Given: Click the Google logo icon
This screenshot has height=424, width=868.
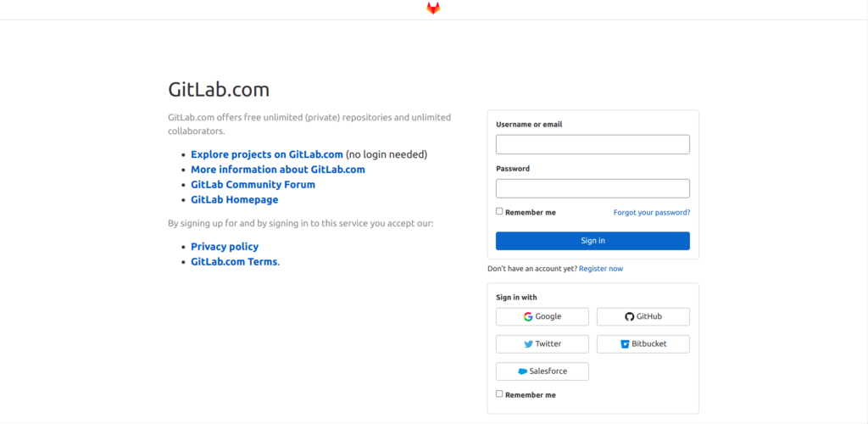Looking at the screenshot, I should (x=528, y=316).
